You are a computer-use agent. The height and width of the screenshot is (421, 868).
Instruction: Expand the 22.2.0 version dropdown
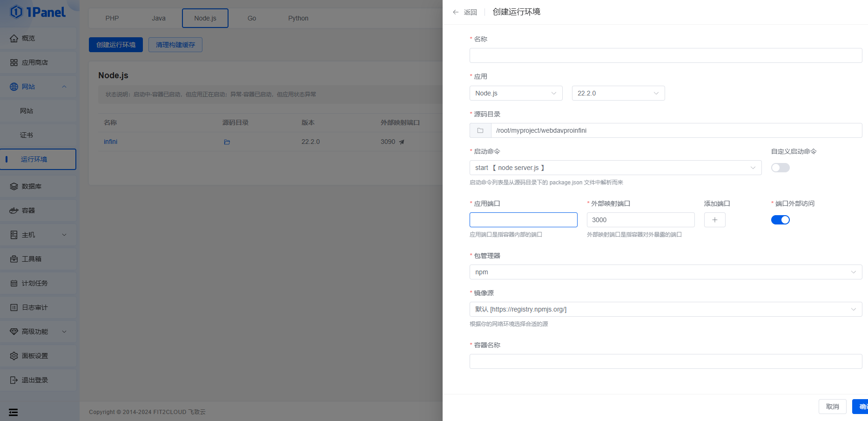click(618, 93)
